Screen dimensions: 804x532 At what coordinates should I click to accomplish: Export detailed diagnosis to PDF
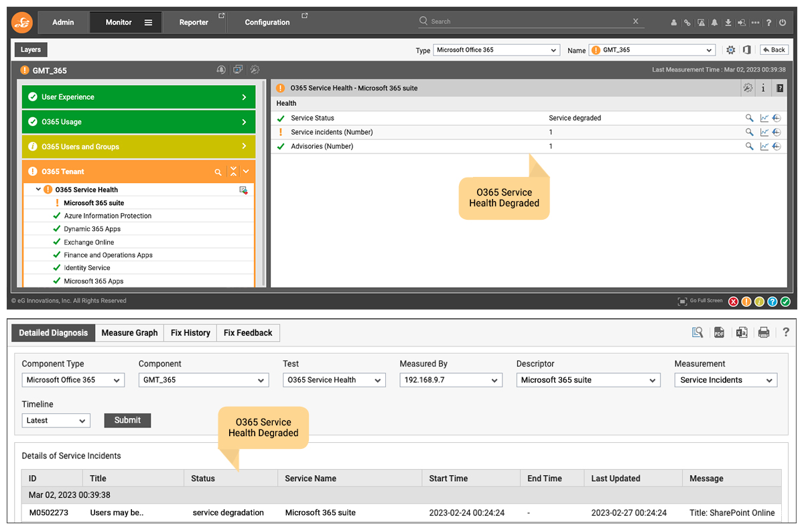(x=719, y=332)
